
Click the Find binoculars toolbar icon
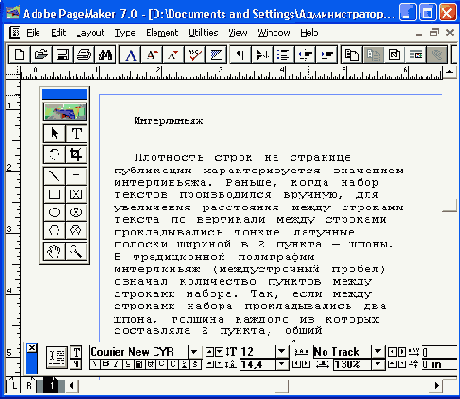(x=105, y=54)
